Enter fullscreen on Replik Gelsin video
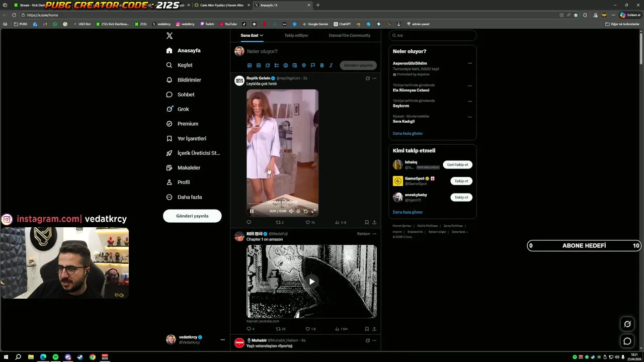The width and height of the screenshot is (644, 362). click(313, 211)
